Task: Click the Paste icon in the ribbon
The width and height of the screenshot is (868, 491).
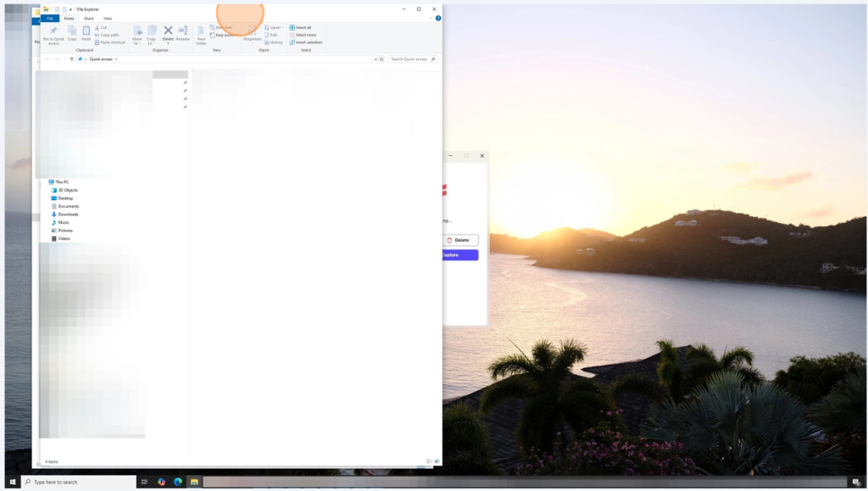Action: click(86, 32)
